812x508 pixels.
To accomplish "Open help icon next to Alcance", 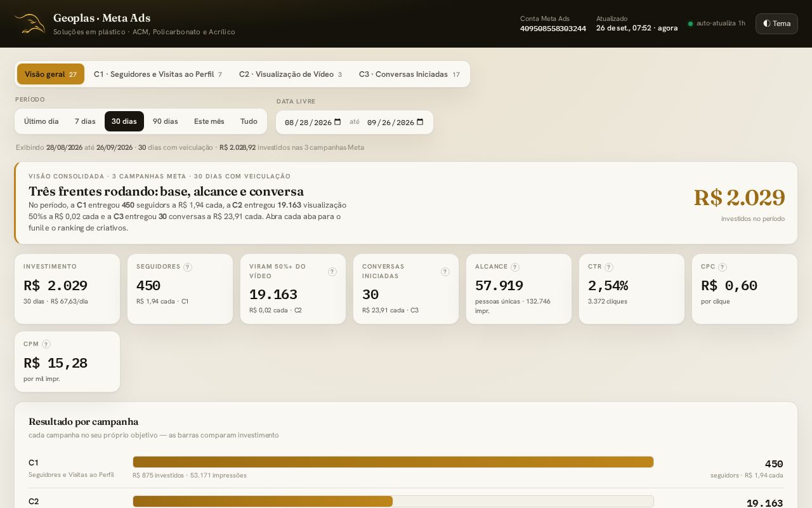I will tap(515, 267).
